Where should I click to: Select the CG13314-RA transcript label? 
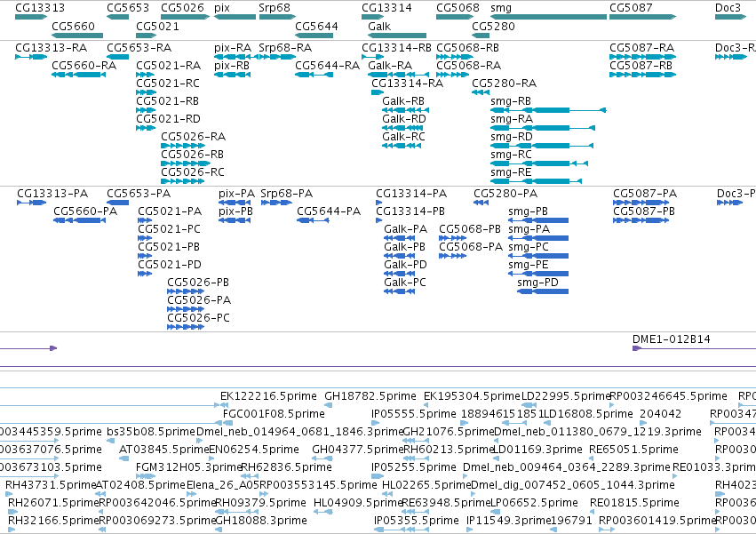408,83
